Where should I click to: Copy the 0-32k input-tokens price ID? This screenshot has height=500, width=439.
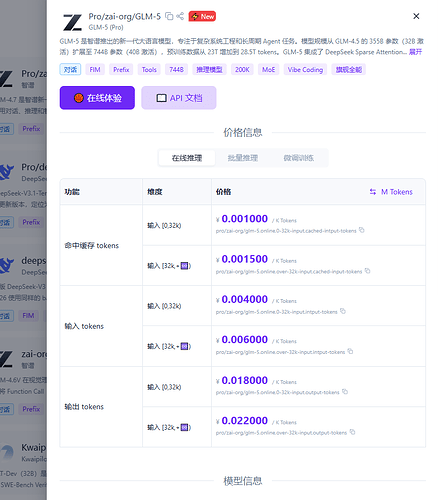click(x=343, y=311)
